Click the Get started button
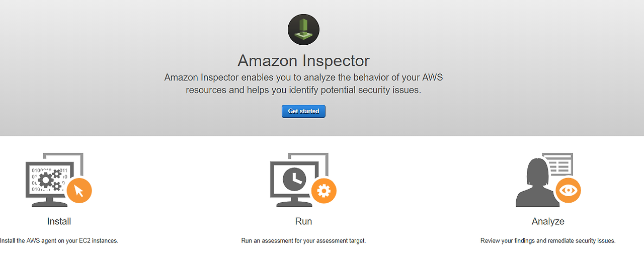The image size is (644, 253). 303,111
